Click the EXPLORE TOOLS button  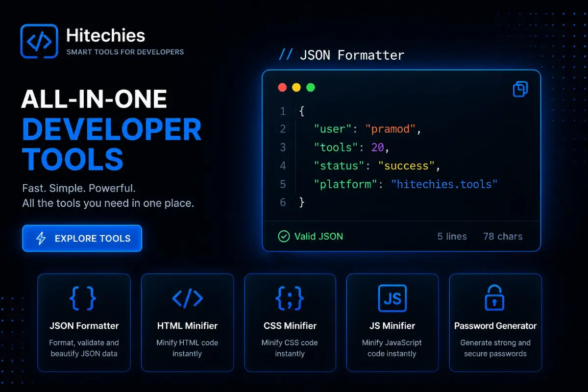pos(82,239)
